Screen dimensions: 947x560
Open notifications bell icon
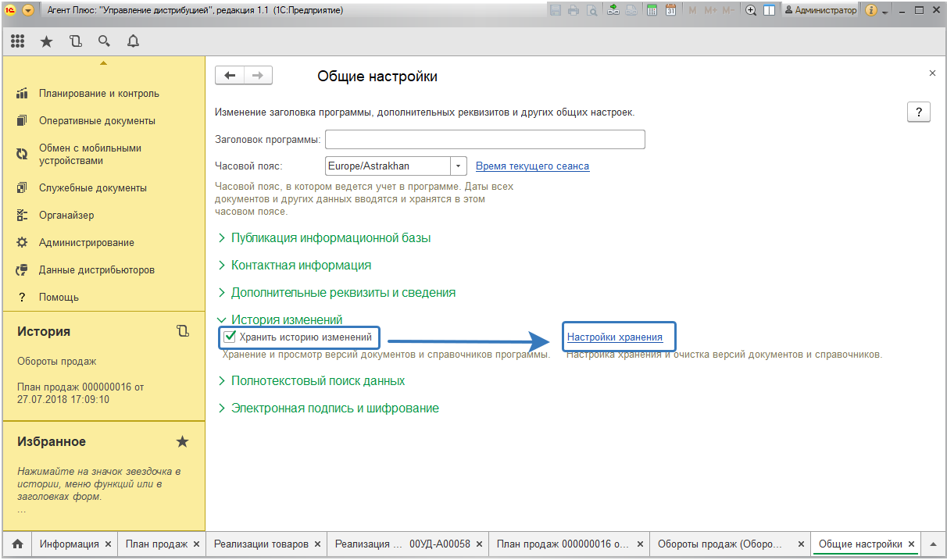[x=133, y=41]
